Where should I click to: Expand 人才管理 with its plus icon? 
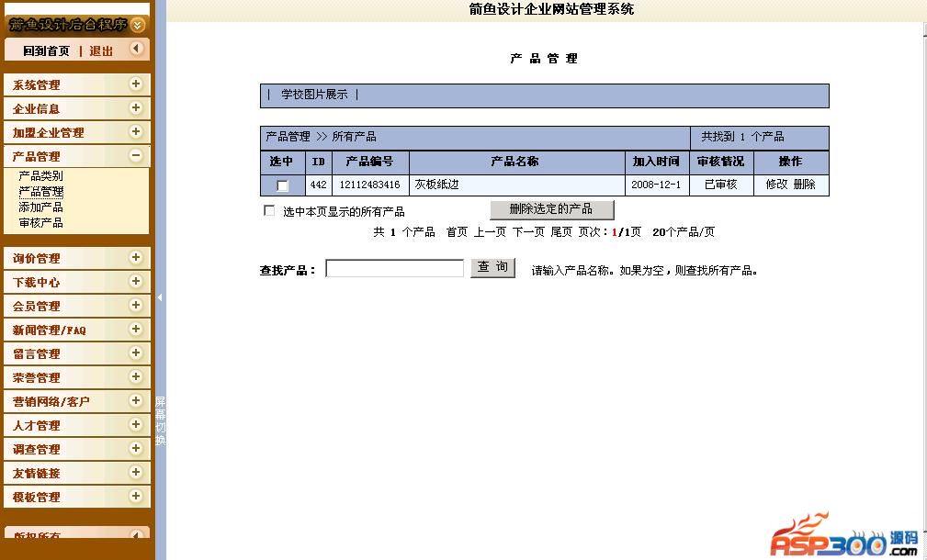(x=136, y=424)
